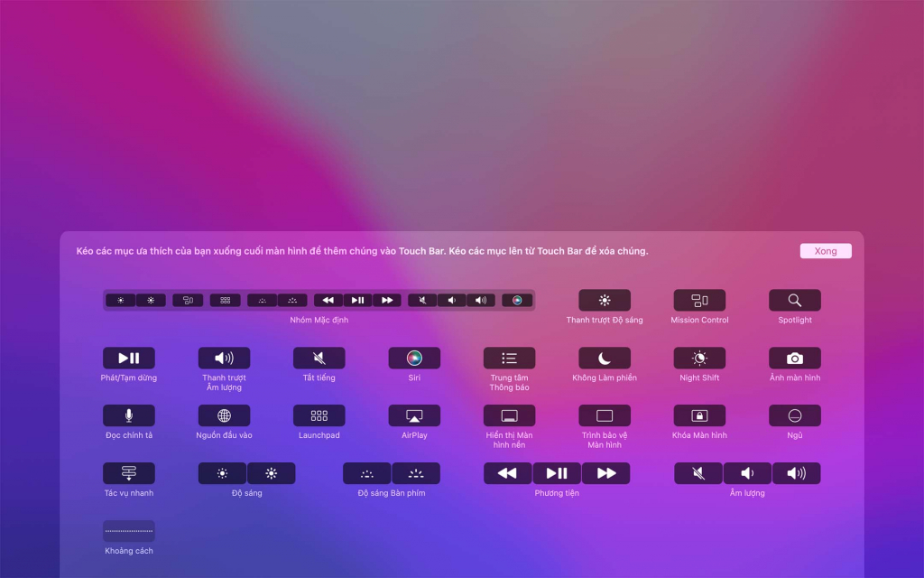Click fast-forward in the Phương tiện group
This screenshot has height=578, width=924.
[605, 473]
